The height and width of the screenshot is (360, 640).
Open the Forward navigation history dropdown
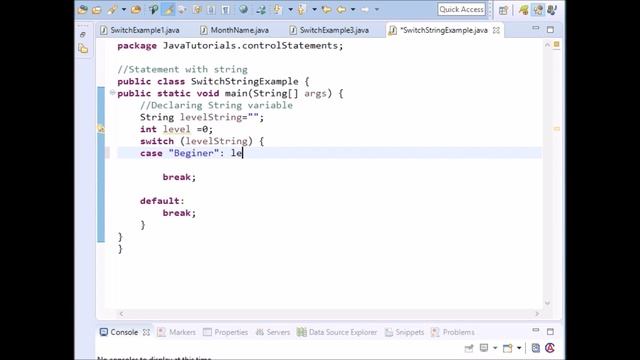click(377, 9)
